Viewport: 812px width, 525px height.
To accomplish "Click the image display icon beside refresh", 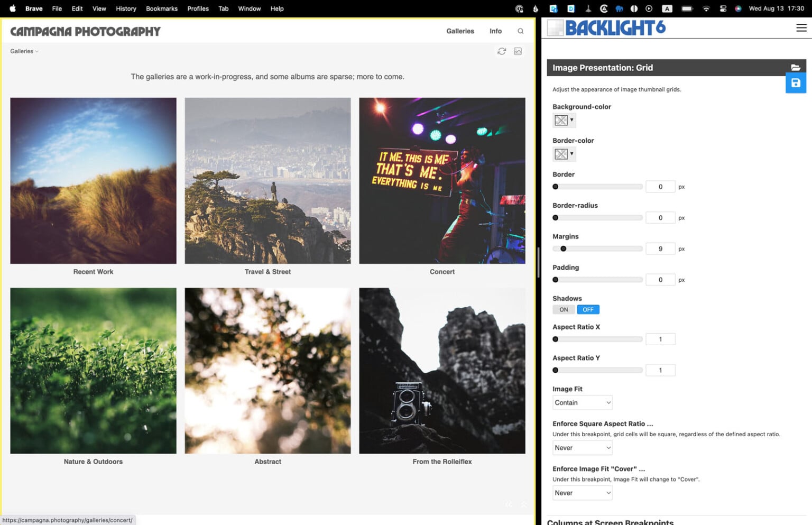I will point(518,51).
